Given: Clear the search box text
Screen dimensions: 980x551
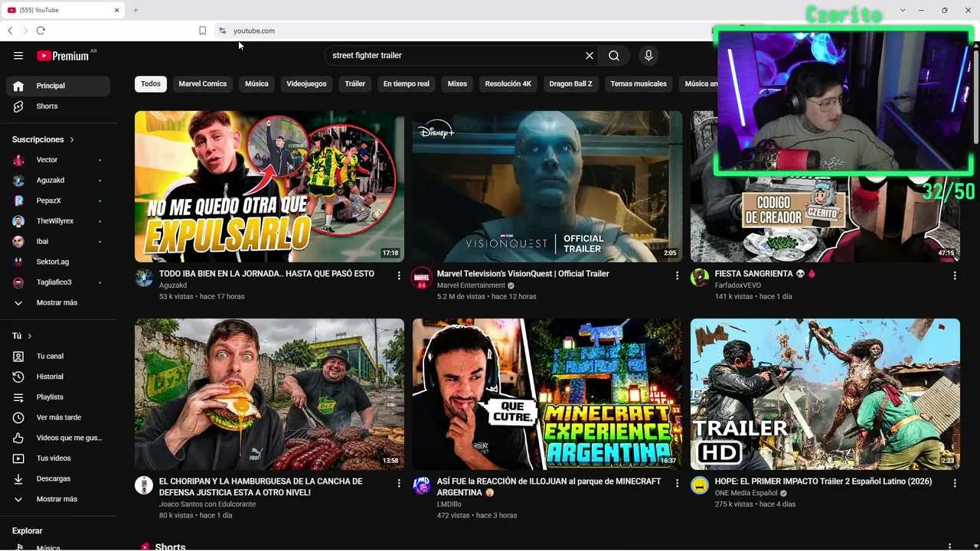Looking at the screenshot, I should point(590,55).
